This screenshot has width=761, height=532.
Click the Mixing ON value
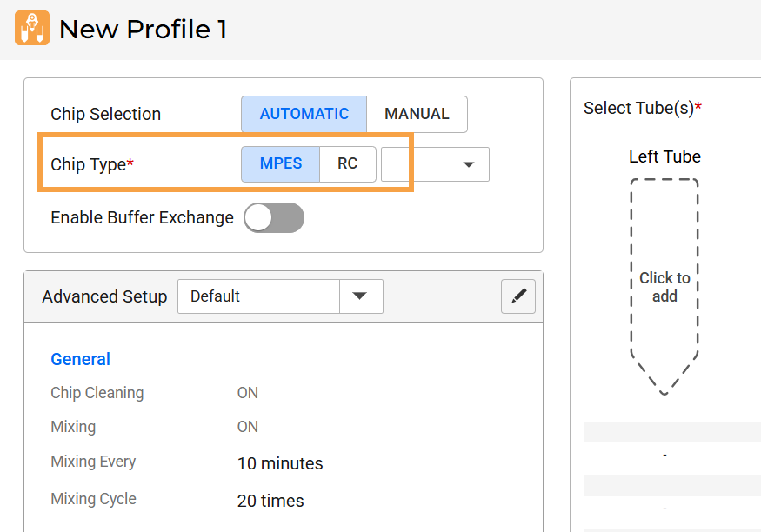click(248, 427)
